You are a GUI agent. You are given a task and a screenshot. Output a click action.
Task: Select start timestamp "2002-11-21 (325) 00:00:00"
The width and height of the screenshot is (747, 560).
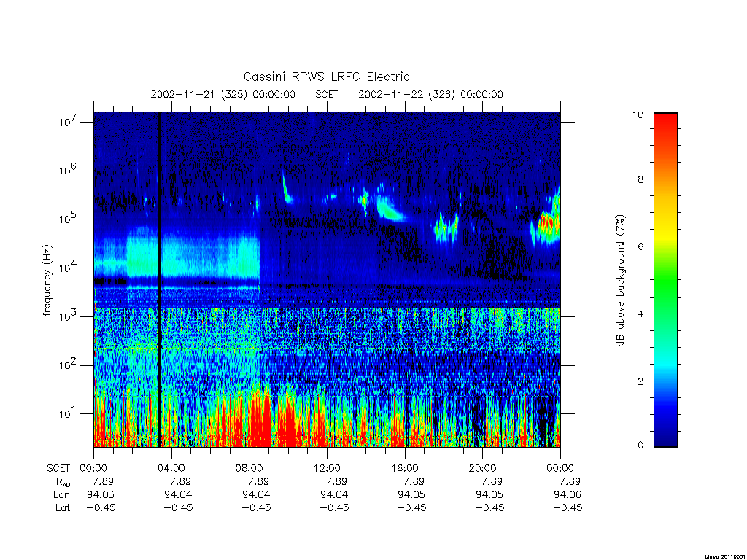pyautogui.click(x=223, y=94)
